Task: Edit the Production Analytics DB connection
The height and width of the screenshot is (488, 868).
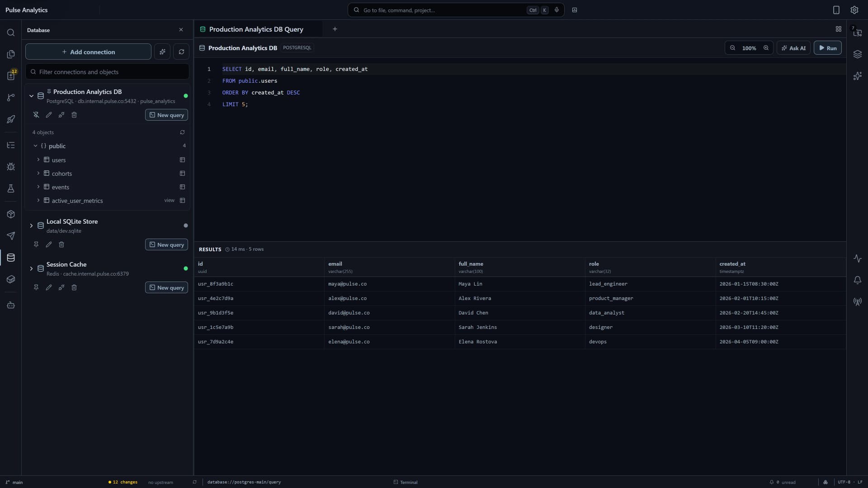Action: coord(49,115)
